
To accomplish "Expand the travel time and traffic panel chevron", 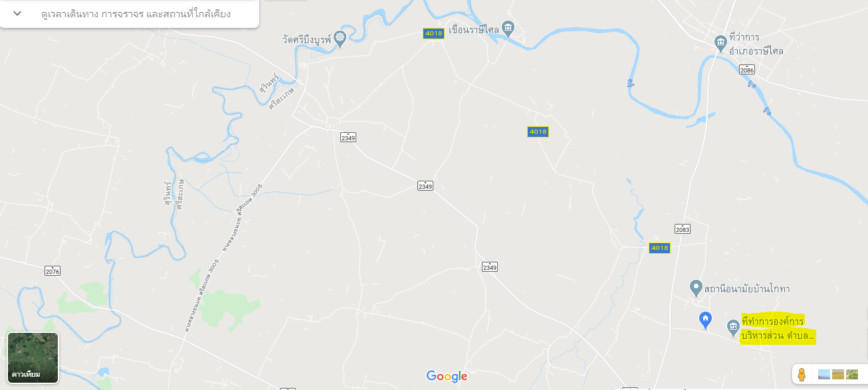I will click(17, 13).
